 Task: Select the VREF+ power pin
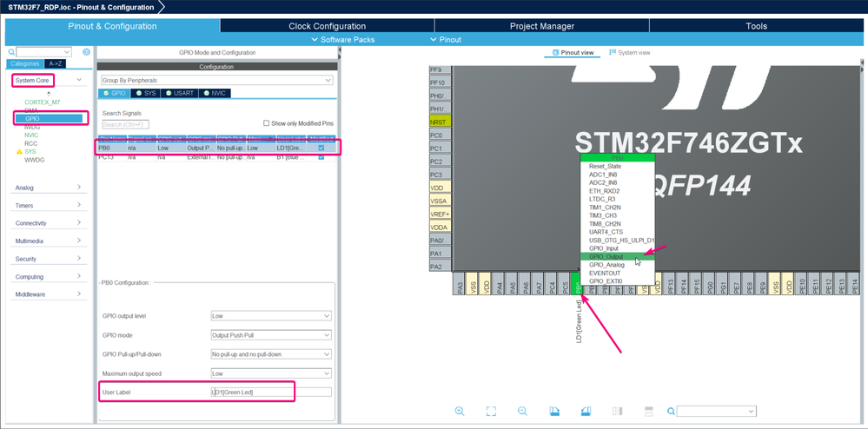[x=441, y=214]
